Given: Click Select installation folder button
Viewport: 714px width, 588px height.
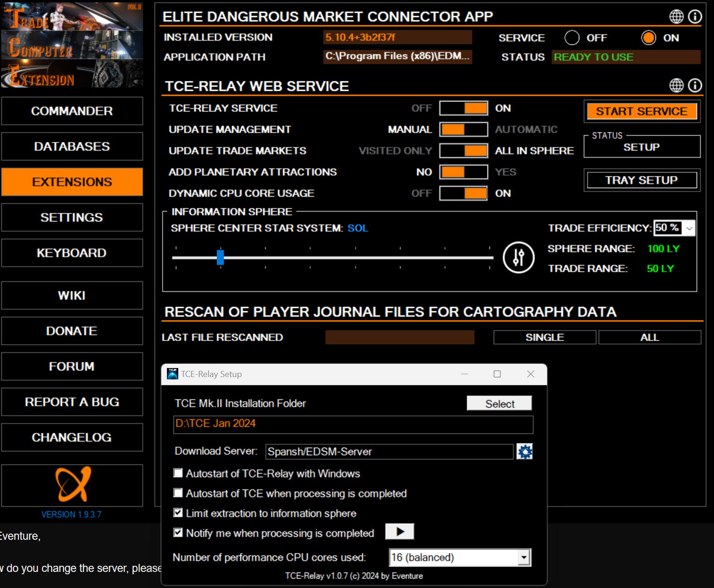Looking at the screenshot, I should coord(499,404).
